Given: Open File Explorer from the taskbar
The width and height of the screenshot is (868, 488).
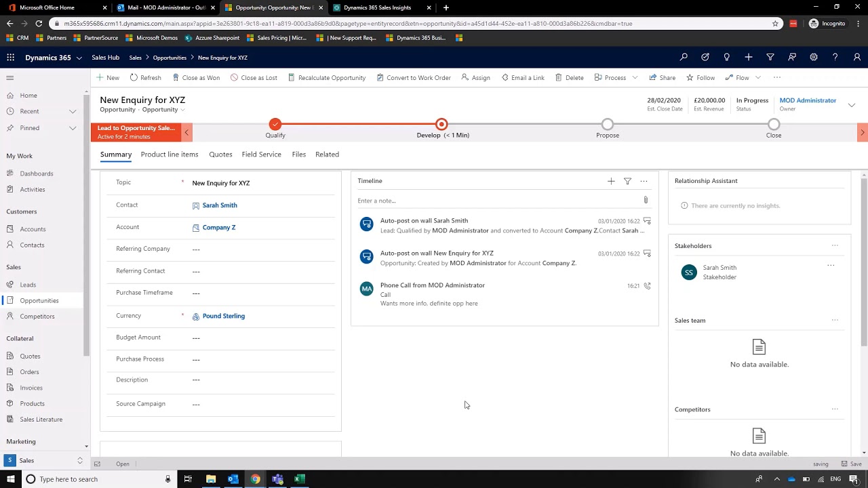Looking at the screenshot, I should (x=211, y=479).
